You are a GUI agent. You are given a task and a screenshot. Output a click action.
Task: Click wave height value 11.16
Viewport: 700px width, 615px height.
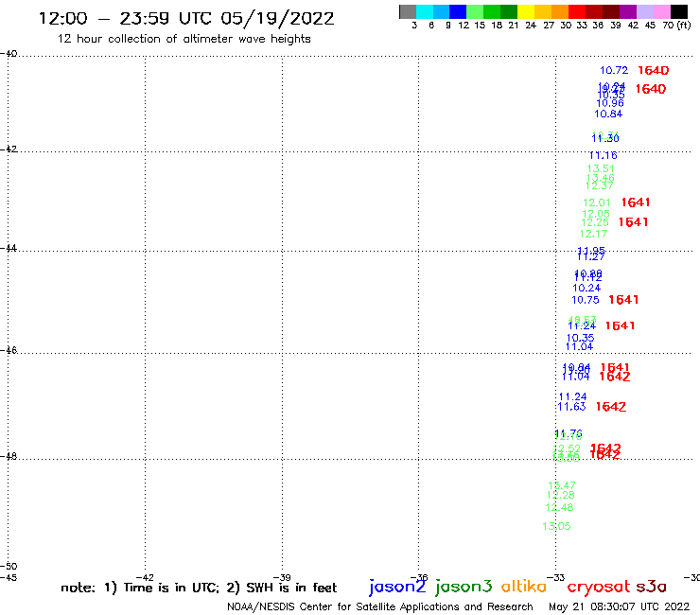[x=604, y=155]
